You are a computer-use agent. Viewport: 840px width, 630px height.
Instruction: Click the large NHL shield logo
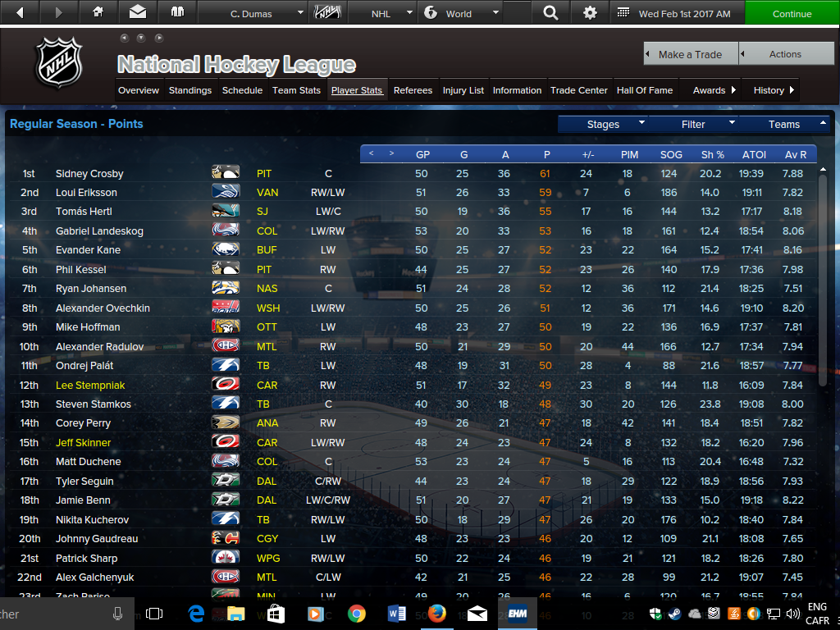[x=59, y=62]
